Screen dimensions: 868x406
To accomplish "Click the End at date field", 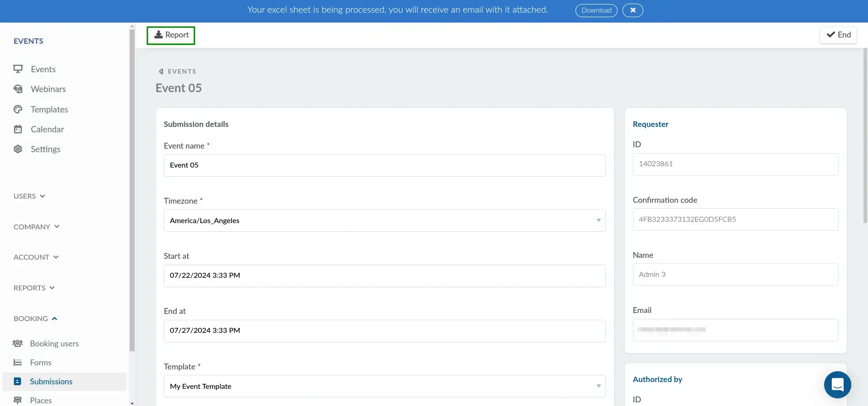I will pyautogui.click(x=384, y=331).
